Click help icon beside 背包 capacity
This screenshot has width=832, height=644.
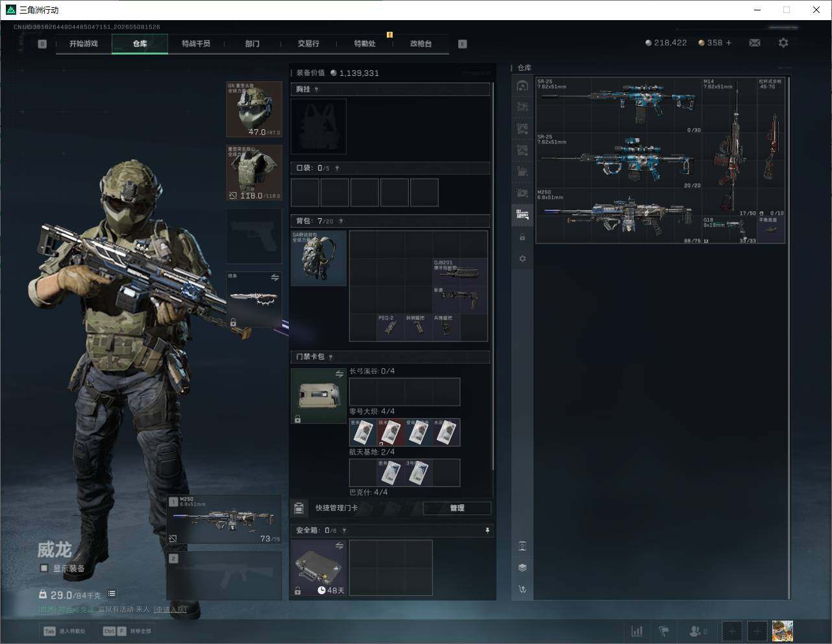point(341,221)
